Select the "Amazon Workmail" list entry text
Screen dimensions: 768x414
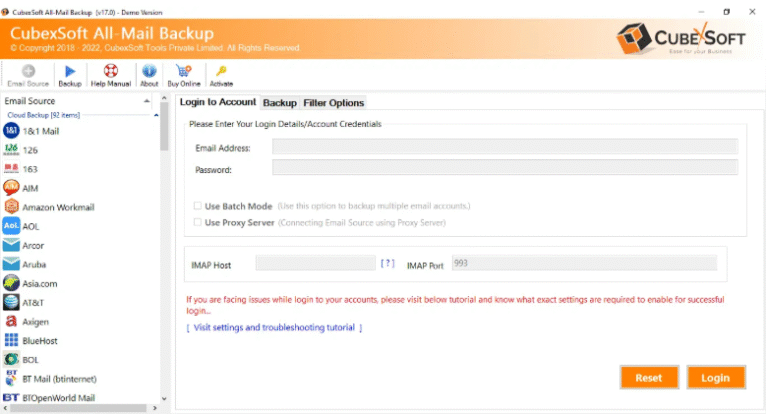58,207
